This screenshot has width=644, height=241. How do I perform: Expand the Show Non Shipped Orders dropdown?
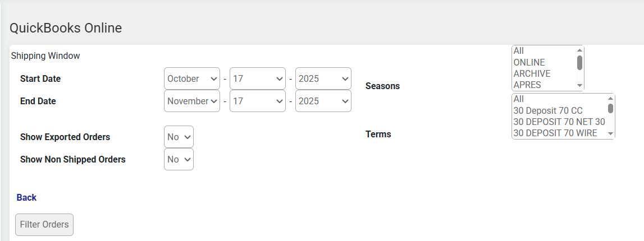[179, 159]
